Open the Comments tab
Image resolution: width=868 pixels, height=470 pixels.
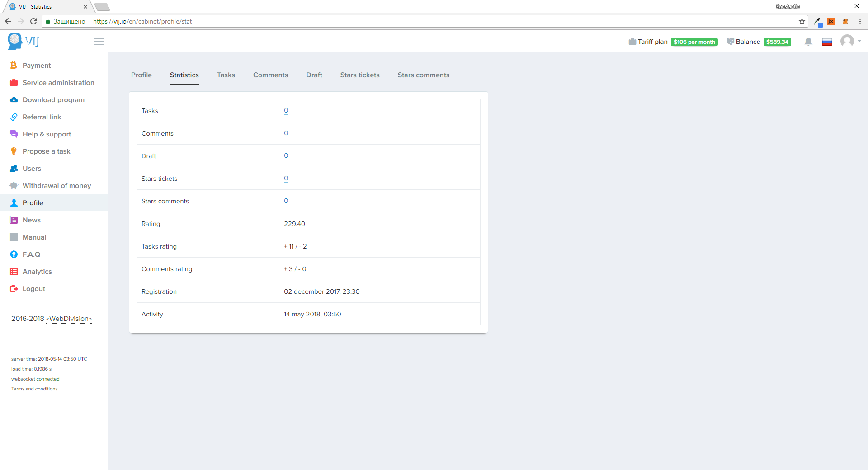coord(270,75)
